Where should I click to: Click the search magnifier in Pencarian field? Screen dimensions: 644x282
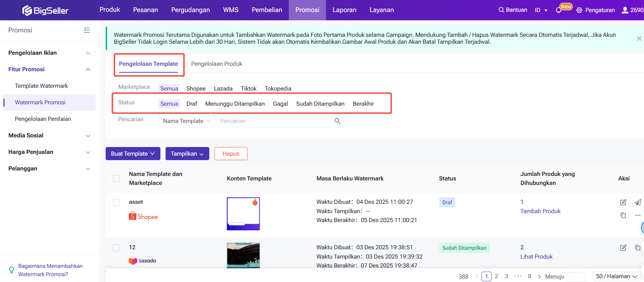pyautogui.click(x=337, y=121)
